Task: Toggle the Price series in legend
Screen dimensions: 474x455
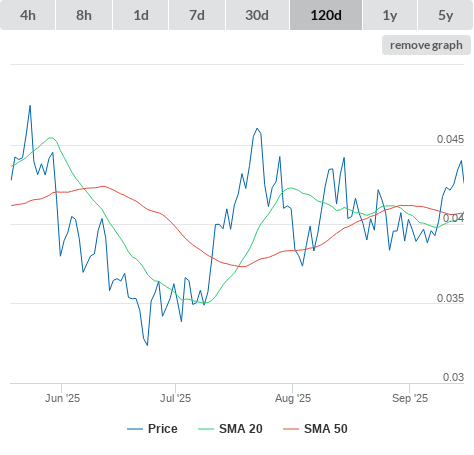Action: [152, 429]
